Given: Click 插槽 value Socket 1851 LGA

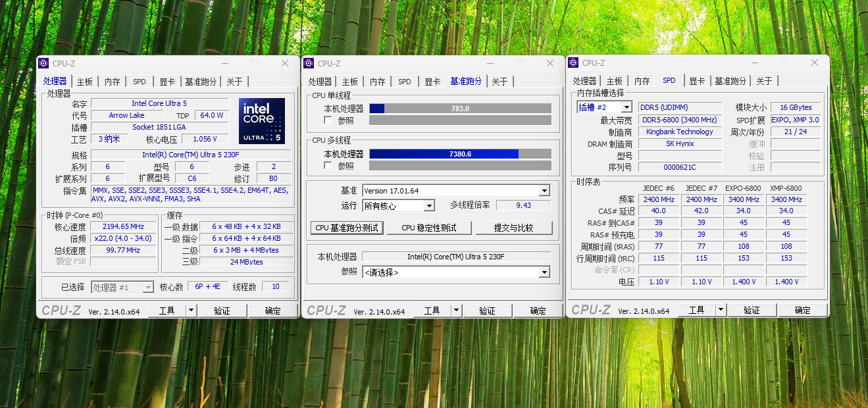Looking at the screenshot, I should click(159, 127).
